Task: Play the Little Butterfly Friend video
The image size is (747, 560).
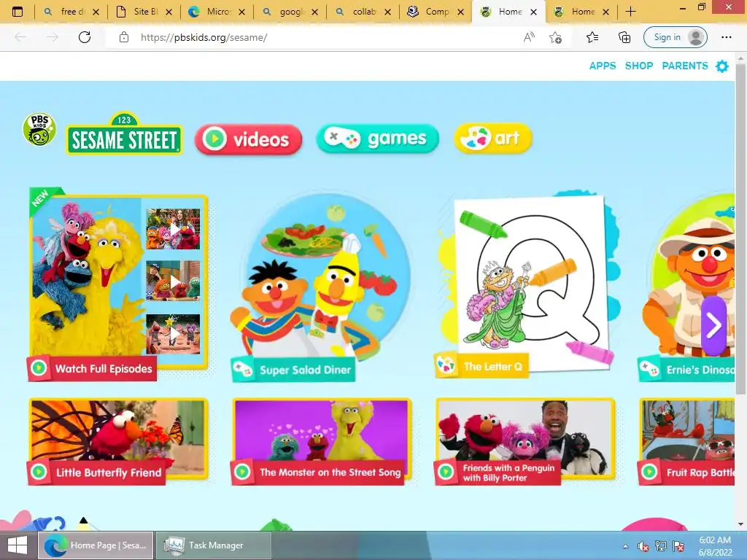Action: pyautogui.click(x=118, y=441)
